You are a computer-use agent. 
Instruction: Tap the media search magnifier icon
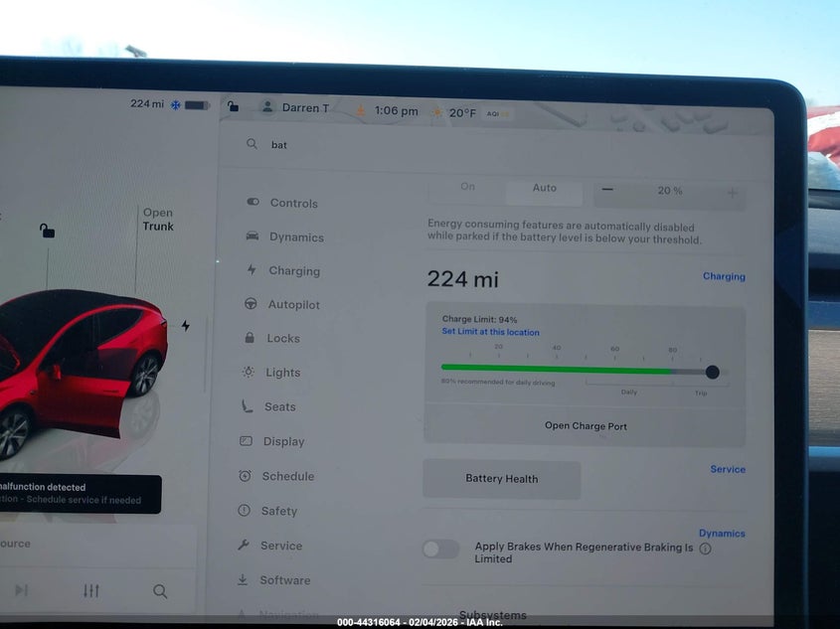coord(160,591)
